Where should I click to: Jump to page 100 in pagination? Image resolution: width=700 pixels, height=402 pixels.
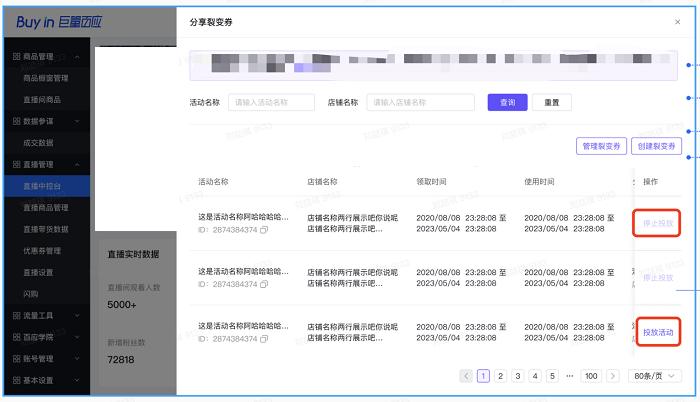click(591, 376)
